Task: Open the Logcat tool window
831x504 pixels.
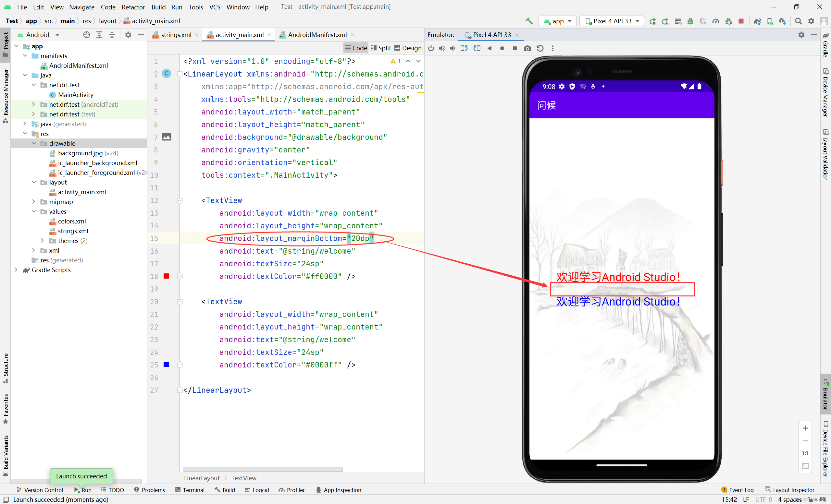Action: (x=257, y=490)
